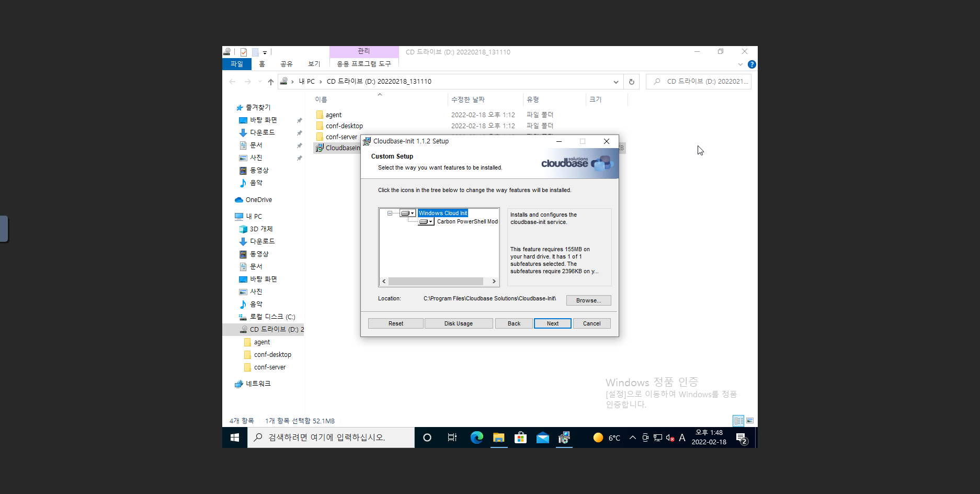Viewport: 980px width, 494px height.
Task: Select the 관리 contextual tab header
Action: pyautogui.click(x=364, y=51)
